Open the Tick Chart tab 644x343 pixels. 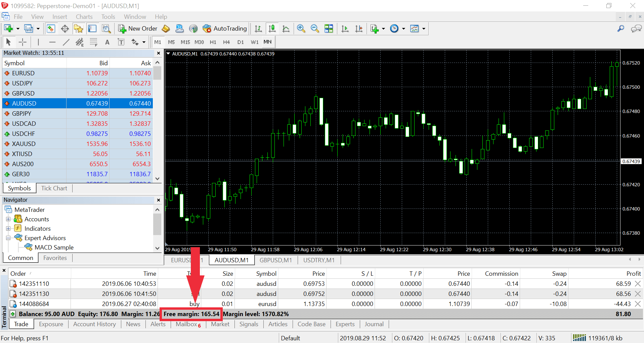click(54, 188)
